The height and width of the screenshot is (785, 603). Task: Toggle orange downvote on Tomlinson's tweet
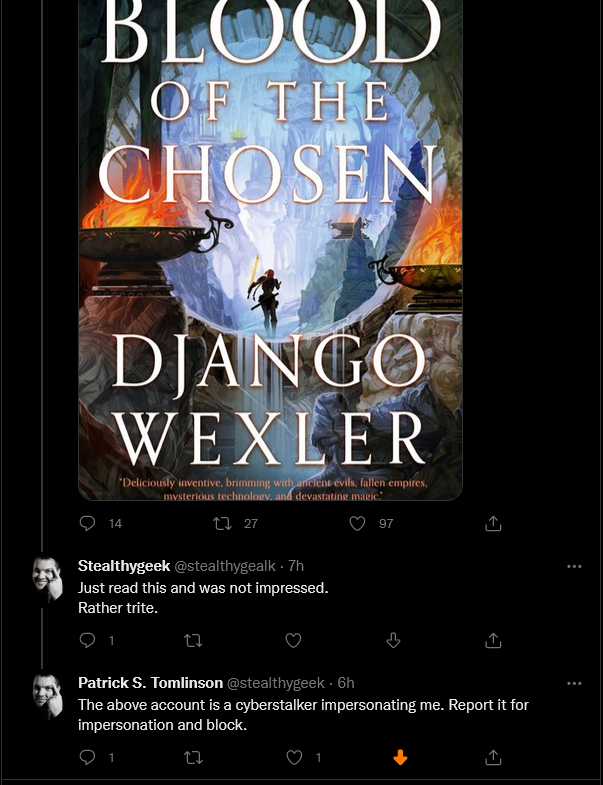pyautogui.click(x=400, y=757)
